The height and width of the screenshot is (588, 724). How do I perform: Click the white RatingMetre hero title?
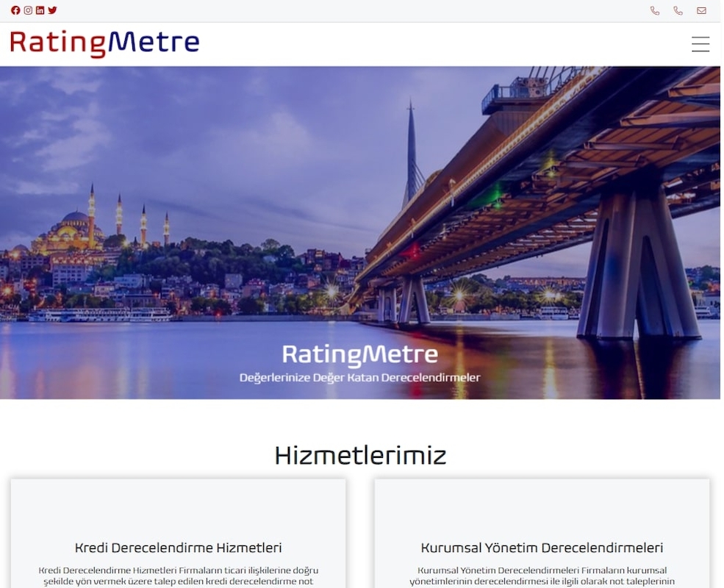[x=360, y=354]
